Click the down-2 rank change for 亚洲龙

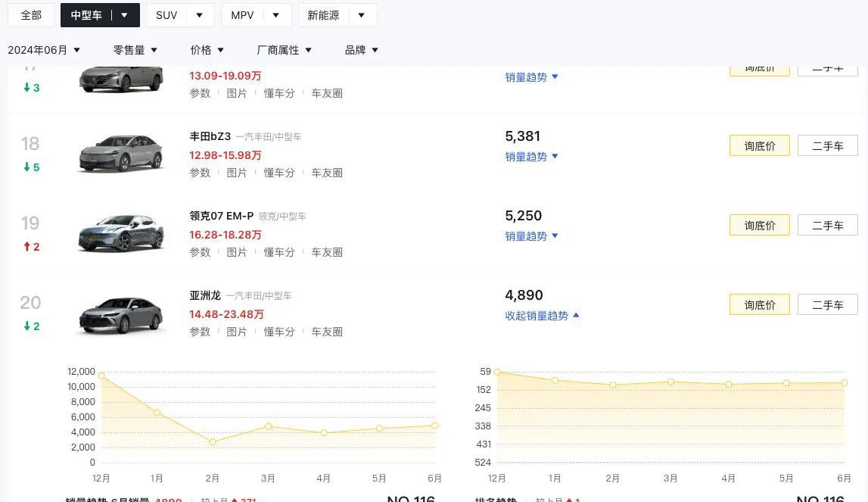(x=32, y=326)
